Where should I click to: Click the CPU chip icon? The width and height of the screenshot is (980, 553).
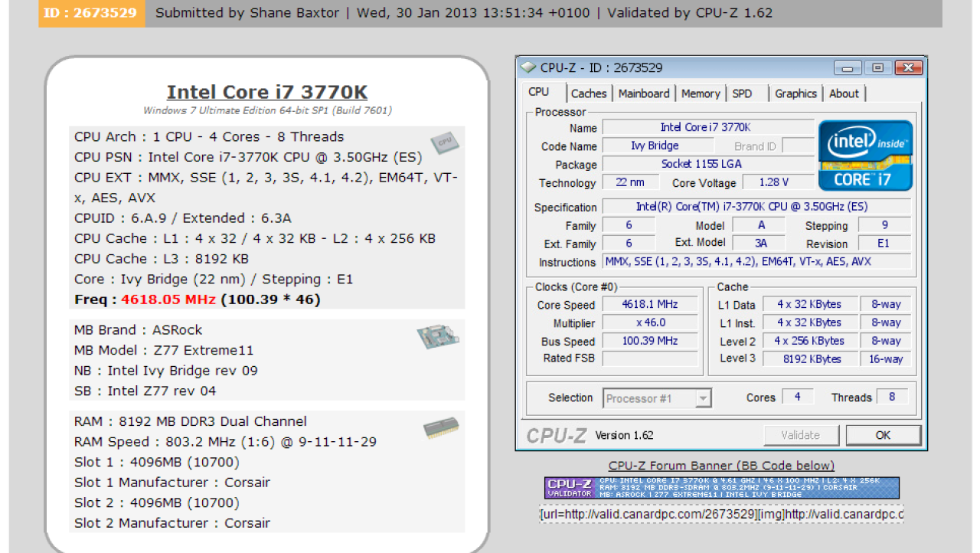(445, 142)
